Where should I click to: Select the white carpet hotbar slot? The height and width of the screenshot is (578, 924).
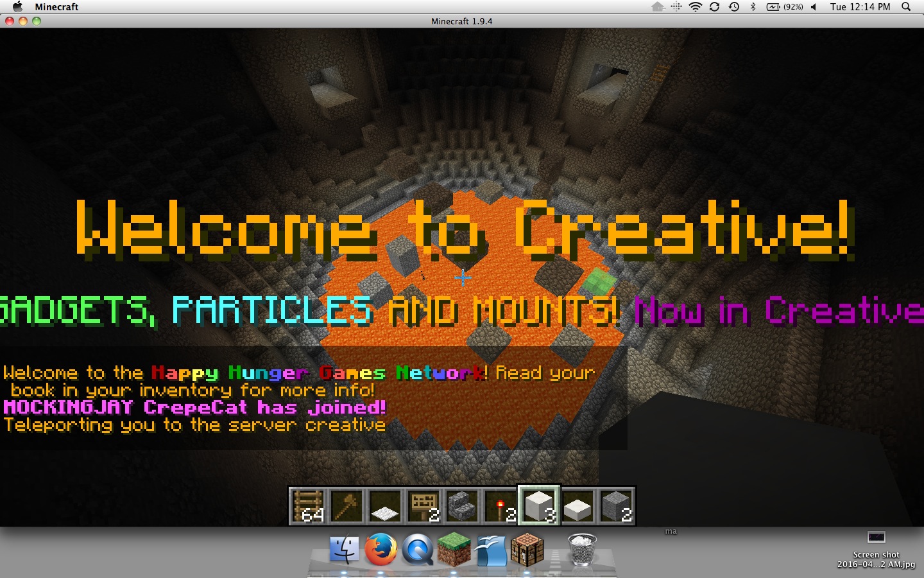[385, 506]
